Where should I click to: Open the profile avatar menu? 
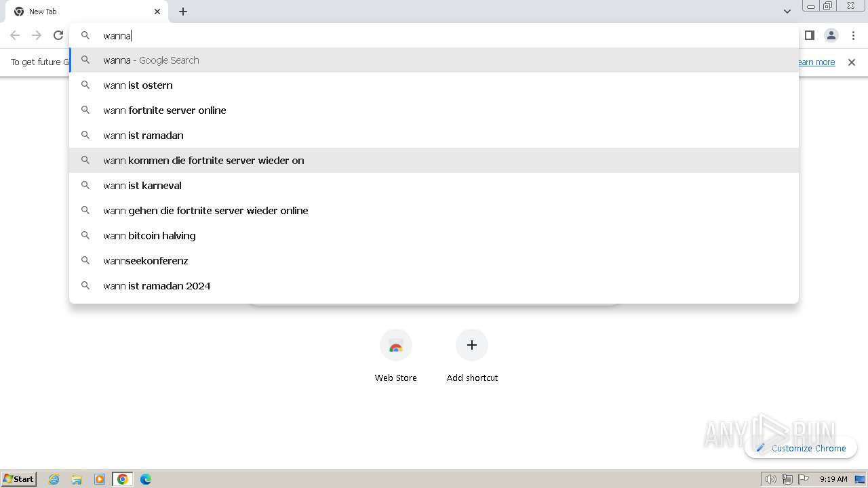coord(831,35)
